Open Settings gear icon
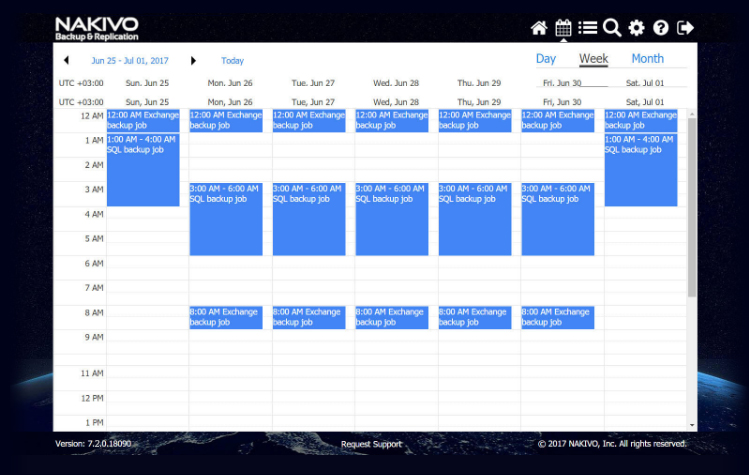Viewport: 749px width, 475px height. click(637, 28)
